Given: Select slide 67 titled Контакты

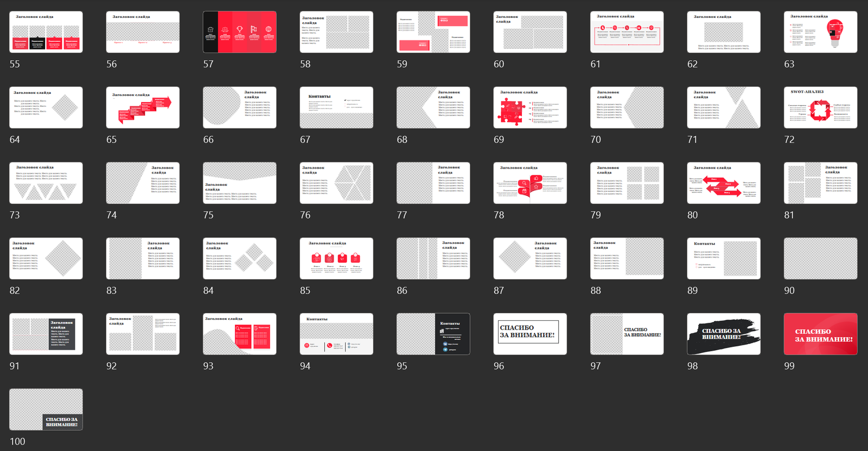Looking at the screenshot, I should [336, 107].
